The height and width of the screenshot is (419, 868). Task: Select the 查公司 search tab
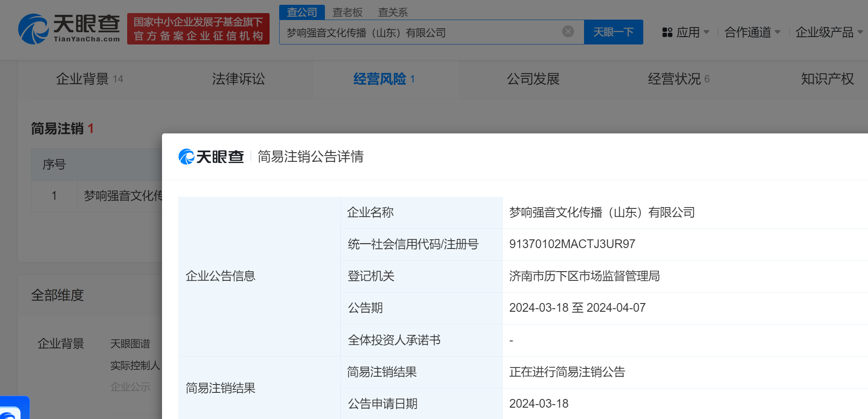click(x=302, y=12)
